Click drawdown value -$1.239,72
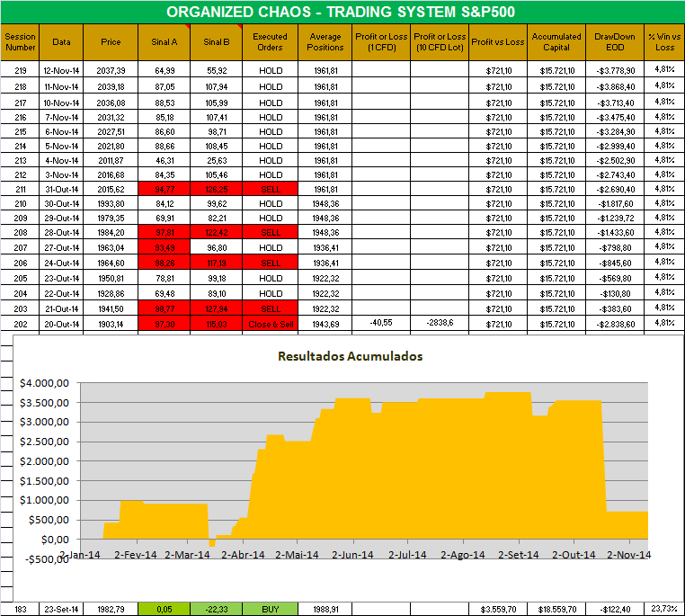 [615, 218]
